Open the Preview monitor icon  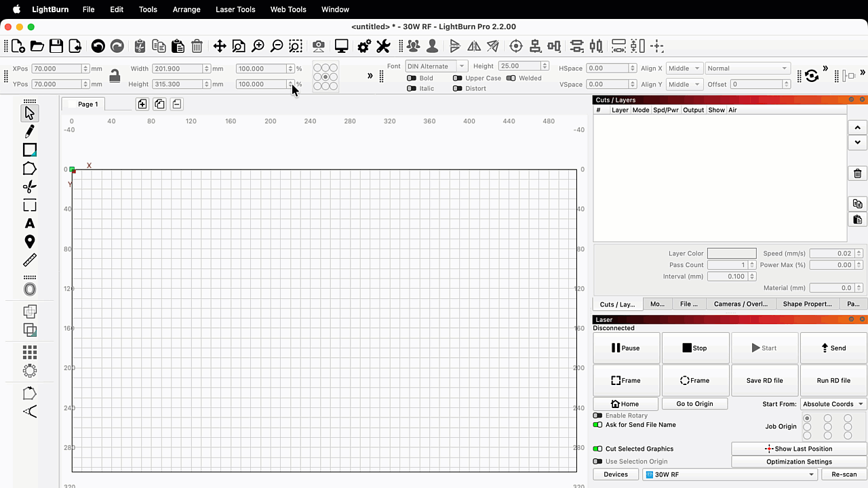coord(342,46)
